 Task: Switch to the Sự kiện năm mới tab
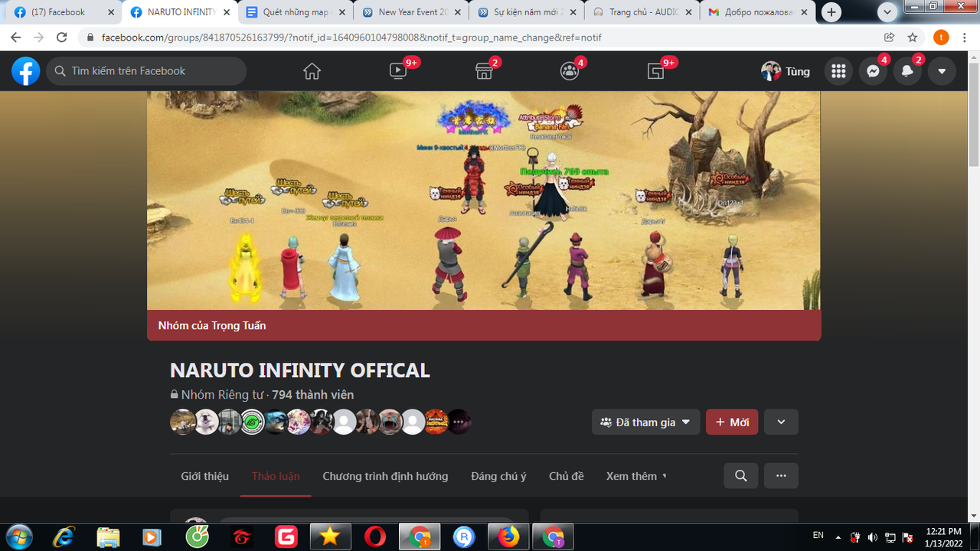(x=528, y=12)
